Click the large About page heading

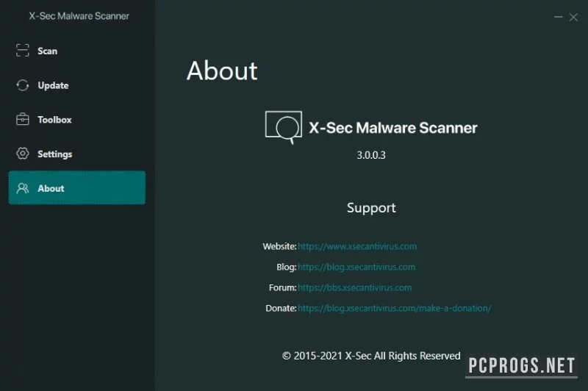[x=222, y=71]
